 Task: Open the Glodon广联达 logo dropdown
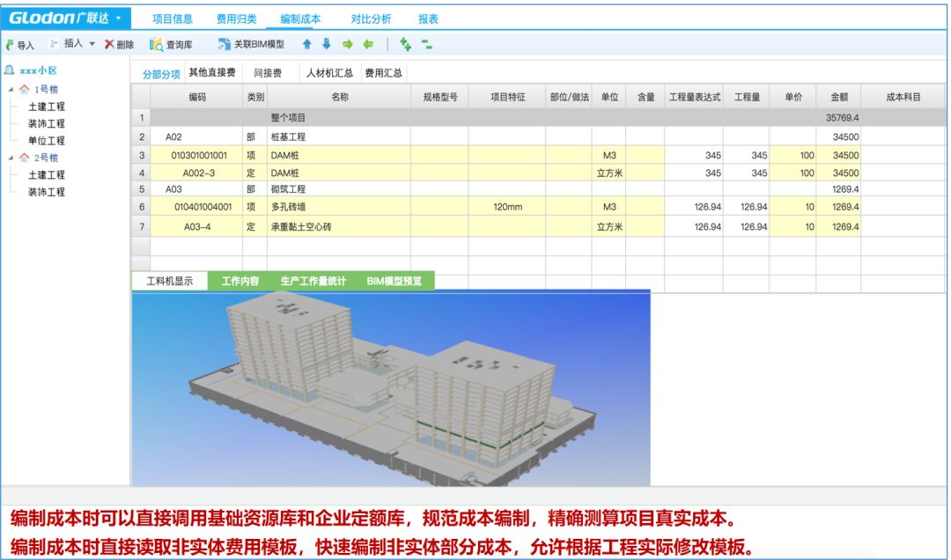point(118,18)
